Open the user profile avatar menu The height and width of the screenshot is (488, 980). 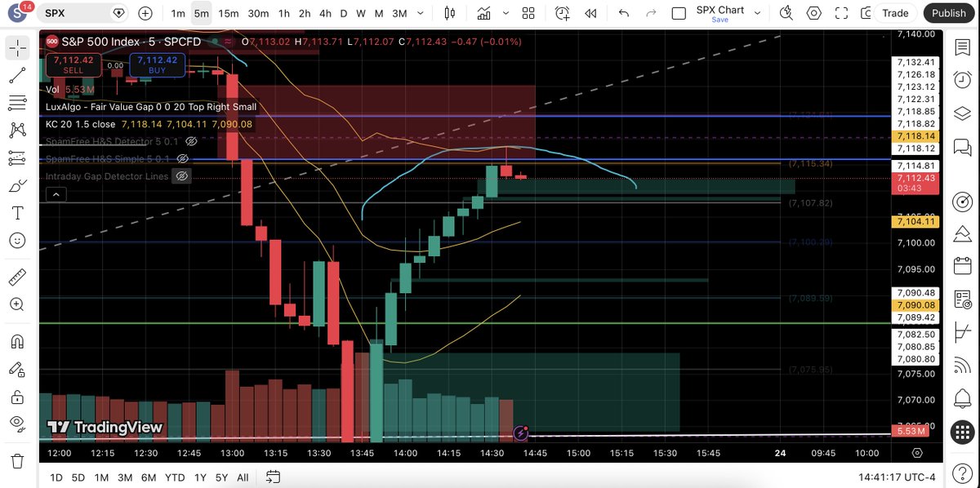16,13
